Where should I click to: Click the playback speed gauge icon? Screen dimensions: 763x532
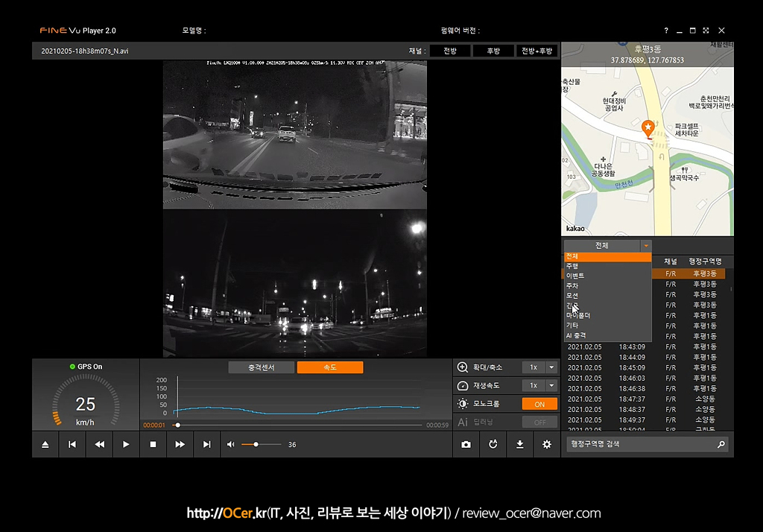coord(463,385)
